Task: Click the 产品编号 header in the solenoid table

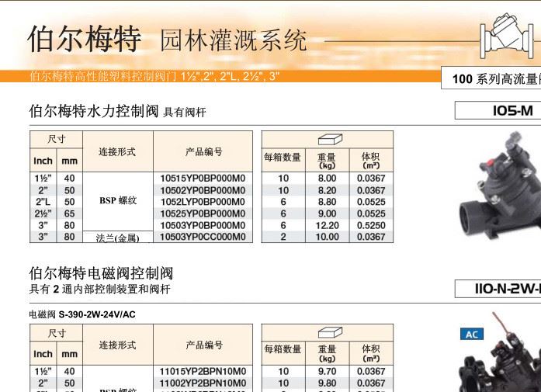Action: [x=204, y=345]
